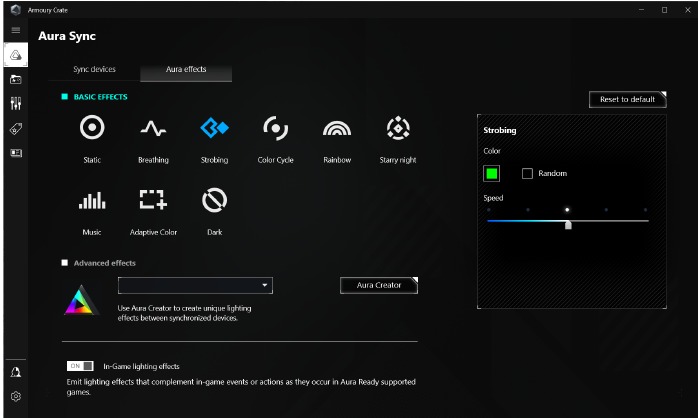This screenshot has height=418, width=698.
Task: Choose the Breathing effect icon
Action: 153,129
